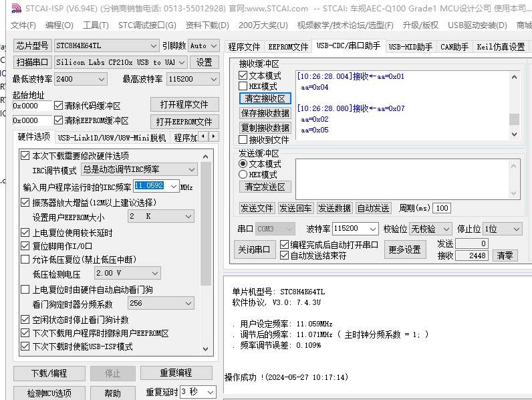Image resolution: width=532 pixels, height=400 pixels.
Task: Open the STC调试接口(G) menu
Action: pyautogui.click(x=147, y=25)
